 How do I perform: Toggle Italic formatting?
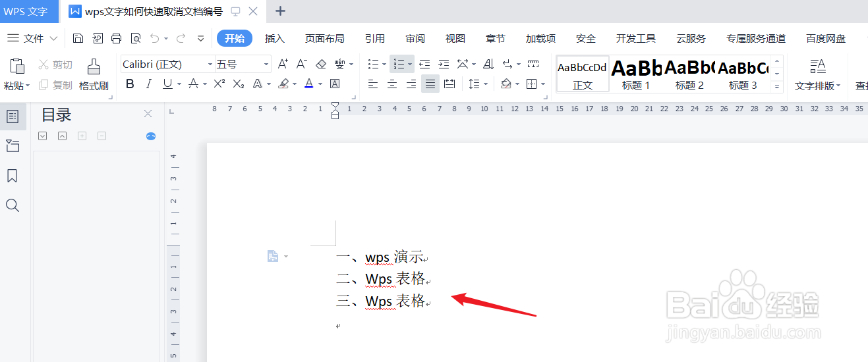point(149,84)
